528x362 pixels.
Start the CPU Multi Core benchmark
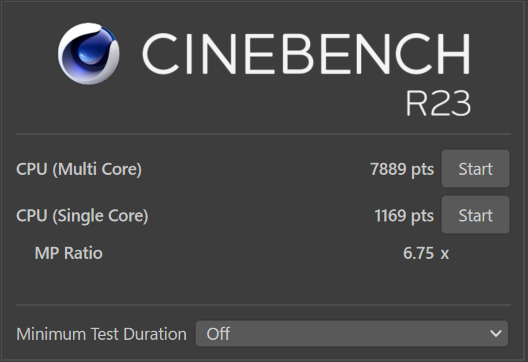coord(475,169)
